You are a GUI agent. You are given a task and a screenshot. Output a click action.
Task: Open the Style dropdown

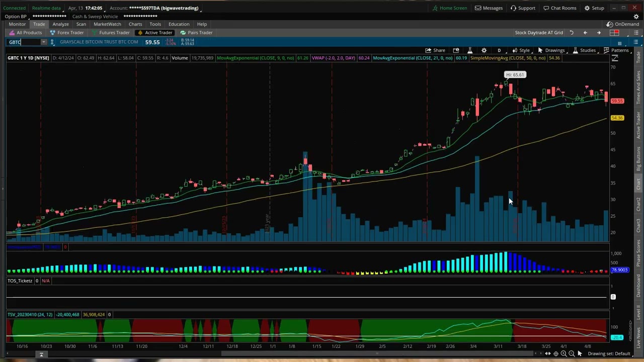coord(521,50)
